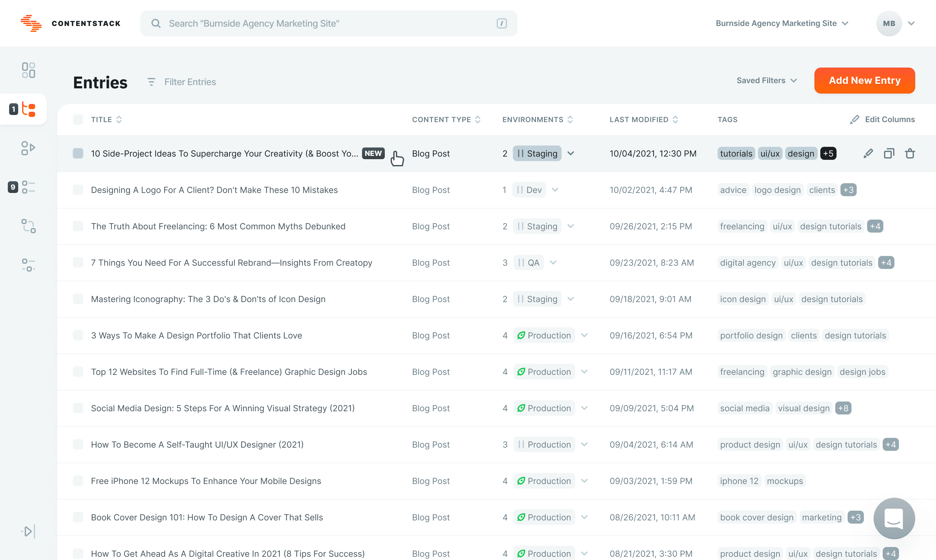Open the assets shapes icon in sidebar
Screen dimensions: 936x560
[28, 148]
